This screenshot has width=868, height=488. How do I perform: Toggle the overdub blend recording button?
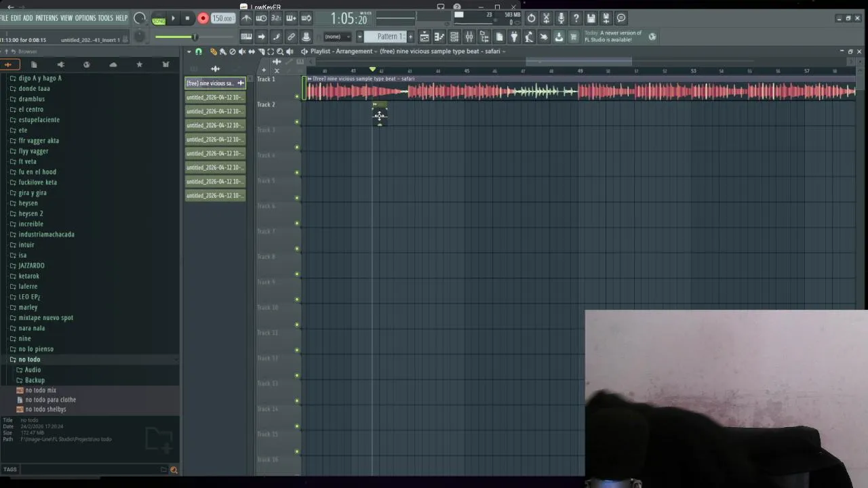click(x=291, y=18)
